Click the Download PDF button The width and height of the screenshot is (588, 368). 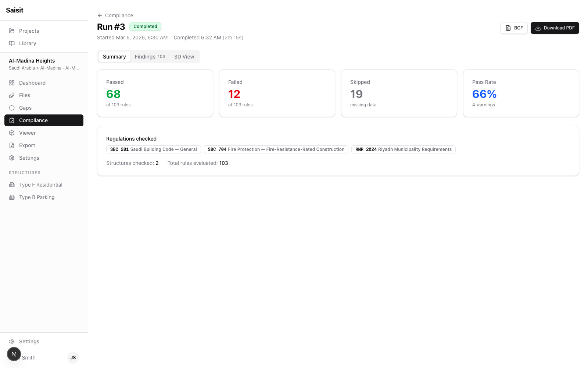pyautogui.click(x=555, y=28)
